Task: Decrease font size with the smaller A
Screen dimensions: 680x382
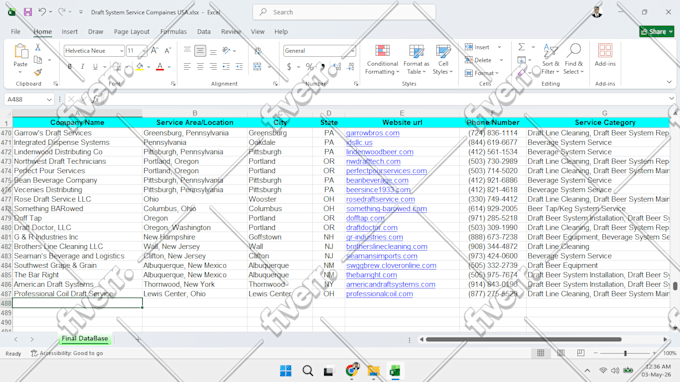Action: (167, 51)
